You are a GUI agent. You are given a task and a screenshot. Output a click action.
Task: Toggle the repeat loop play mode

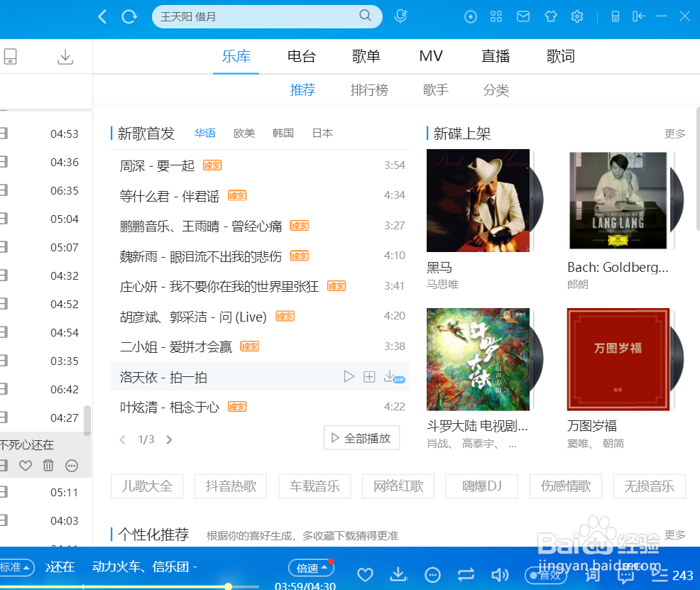pyautogui.click(x=466, y=575)
